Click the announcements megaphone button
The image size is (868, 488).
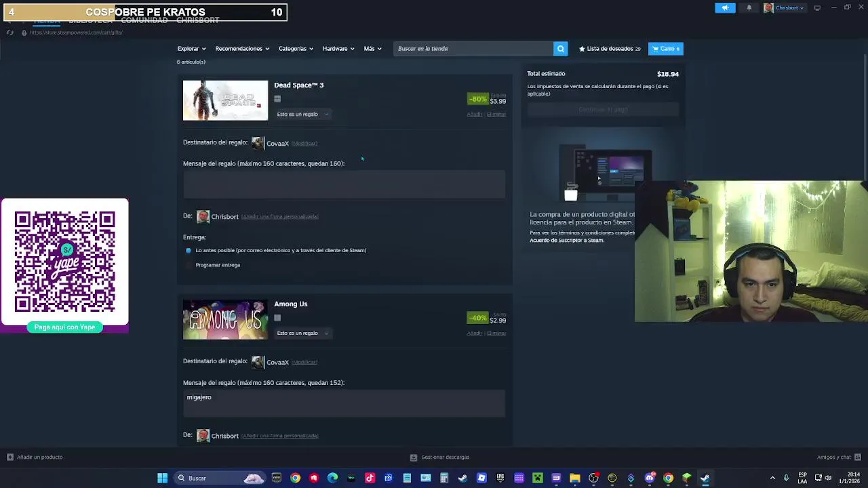(725, 7)
